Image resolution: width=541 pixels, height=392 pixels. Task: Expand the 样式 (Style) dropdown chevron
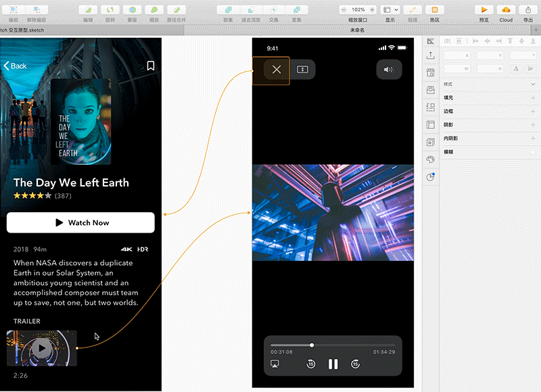[533, 84]
